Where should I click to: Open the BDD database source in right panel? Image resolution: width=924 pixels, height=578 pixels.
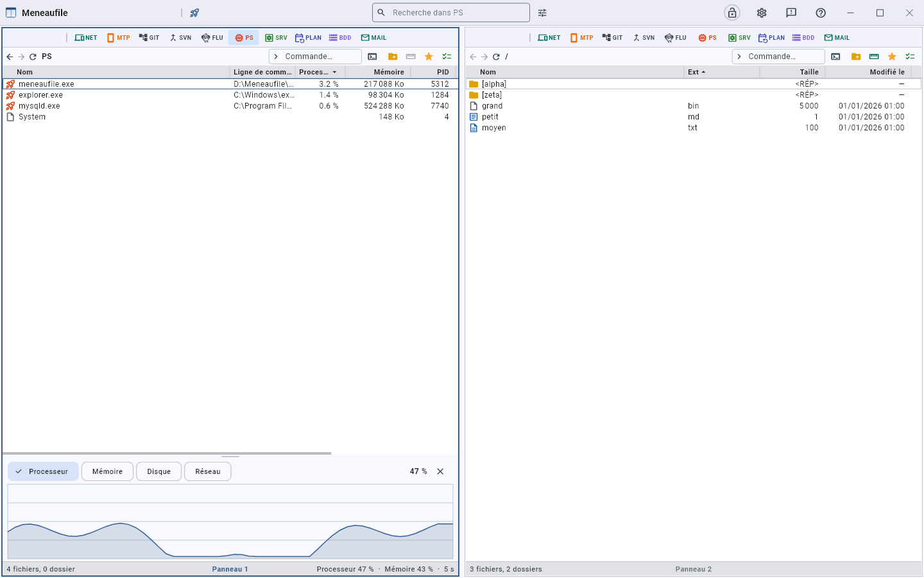803,38
